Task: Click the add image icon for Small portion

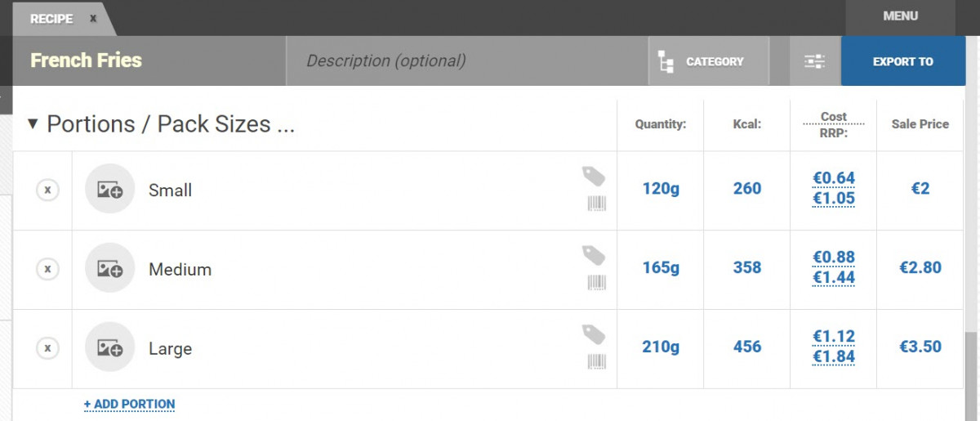Action: [x=109, y=190]
